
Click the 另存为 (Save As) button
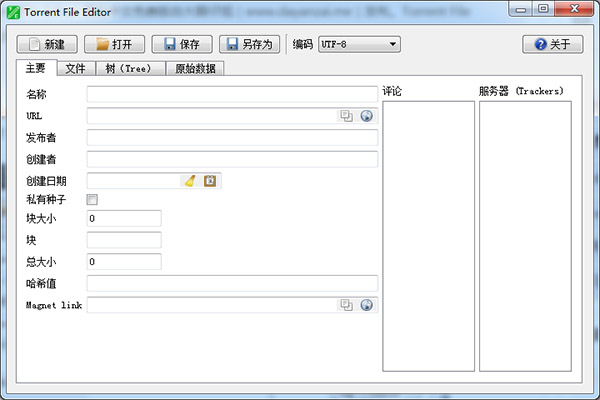coord(249,44)
